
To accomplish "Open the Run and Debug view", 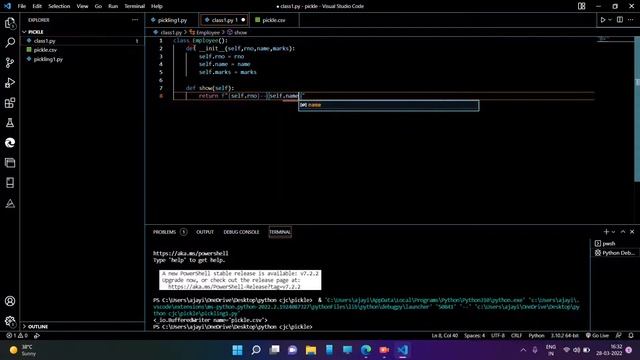I will pyautogui.click(x=10, y=82).
